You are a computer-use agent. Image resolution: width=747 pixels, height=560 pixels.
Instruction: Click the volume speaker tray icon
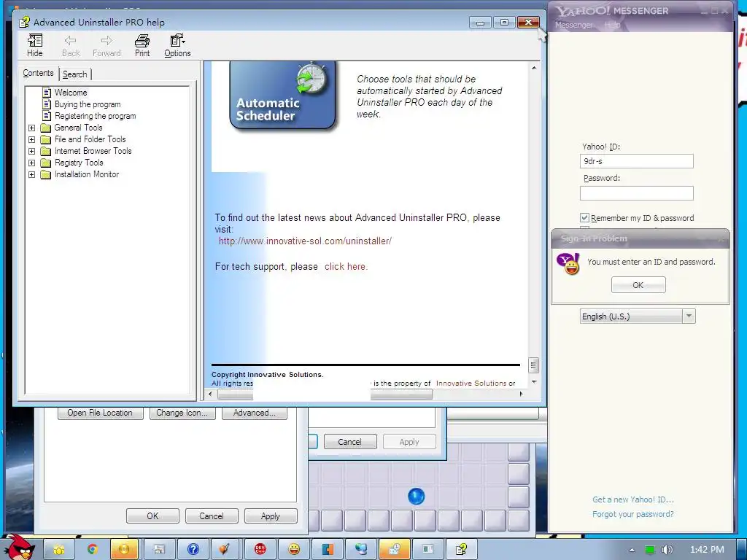pos(667,550)
